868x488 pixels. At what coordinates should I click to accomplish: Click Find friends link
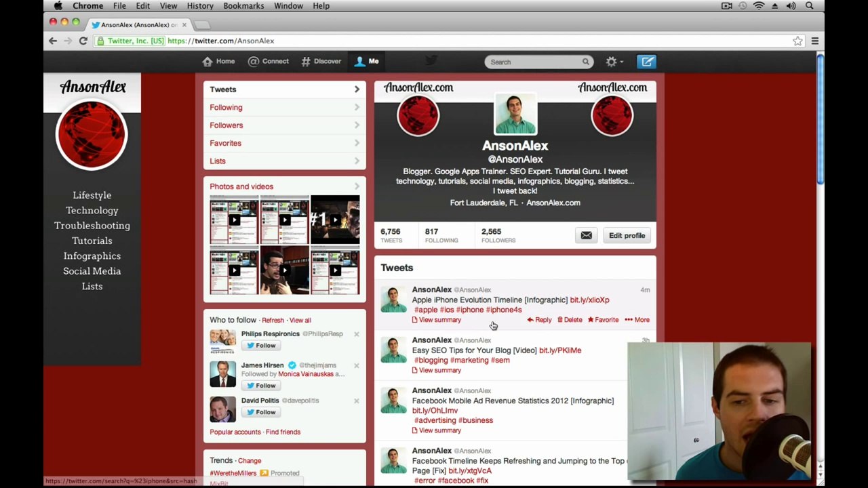click(283, 432)
